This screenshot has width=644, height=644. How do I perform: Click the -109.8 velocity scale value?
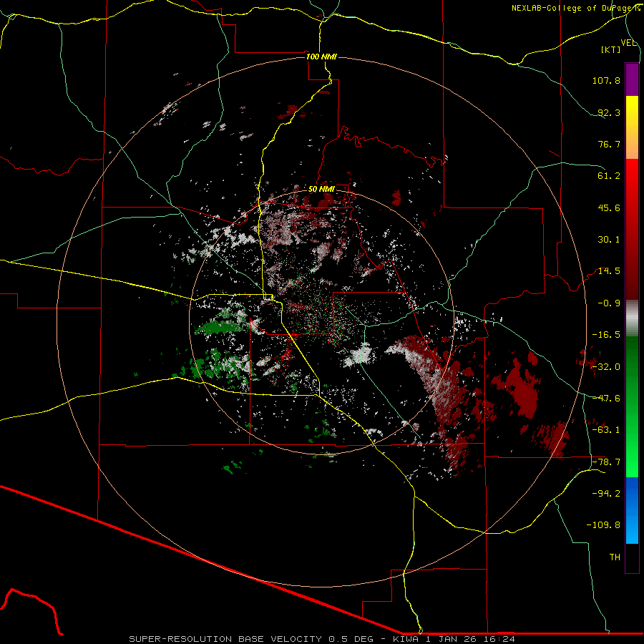(604, 525)
